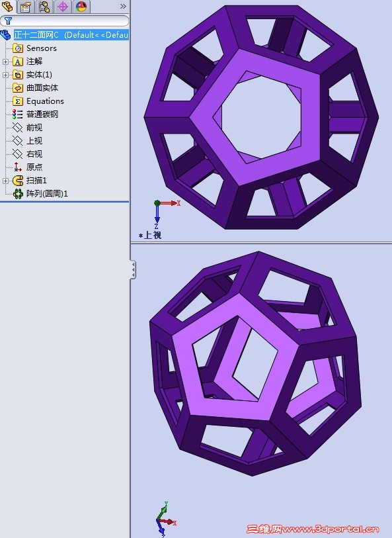
Task: Click the feature tree filter field
Action: click(x=64, y=21)
